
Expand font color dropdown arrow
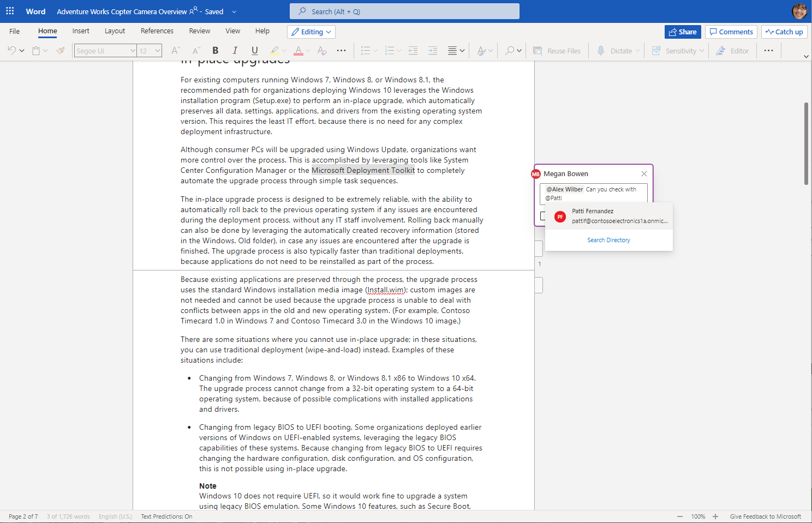308,51
